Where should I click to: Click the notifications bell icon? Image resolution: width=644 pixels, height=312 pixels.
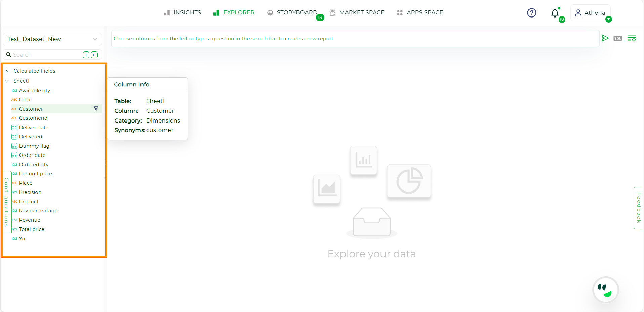[555, 13]
